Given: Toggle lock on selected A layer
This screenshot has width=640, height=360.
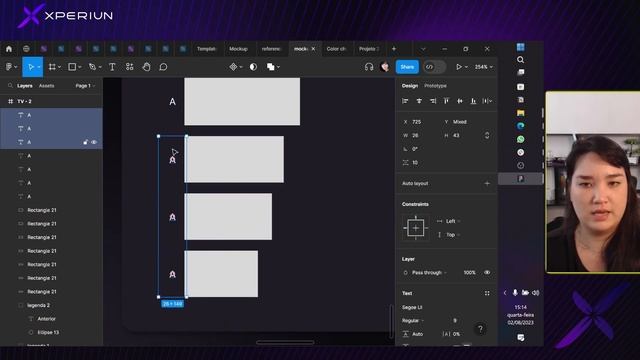Looking at the screenshot, I should (85, 142).
